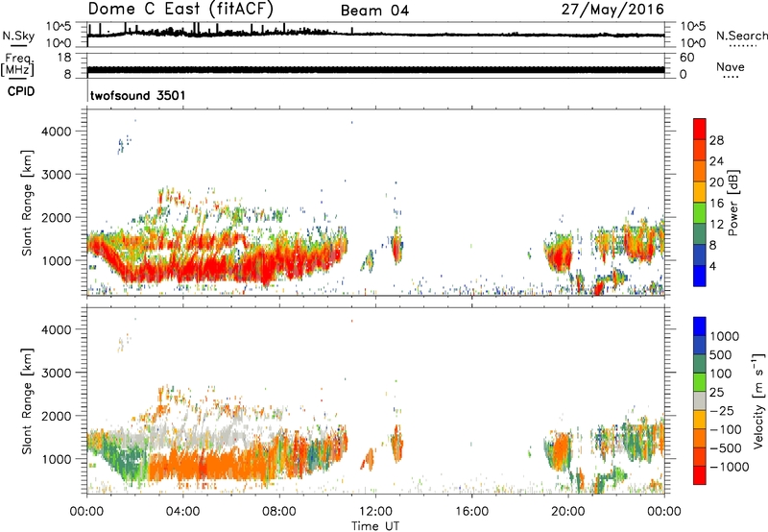Click the '16' tick on power scale

[x=716, y=204]
